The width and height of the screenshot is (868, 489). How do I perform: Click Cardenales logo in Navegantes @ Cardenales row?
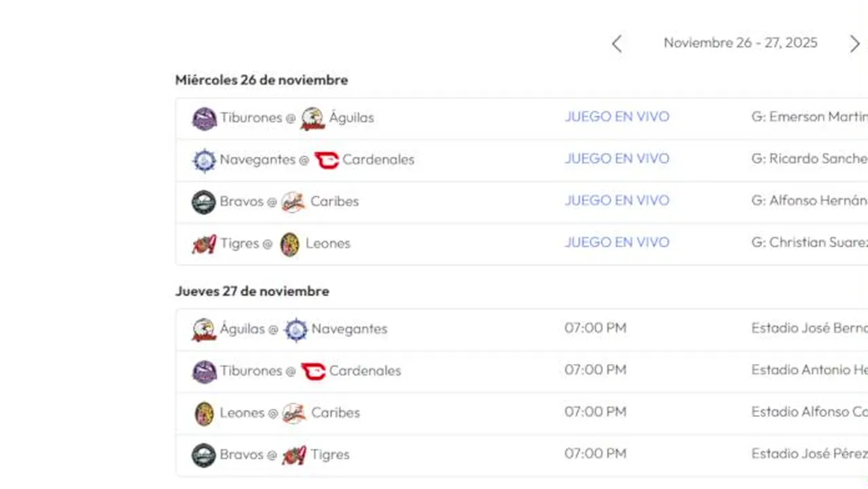tap(326, 161)
